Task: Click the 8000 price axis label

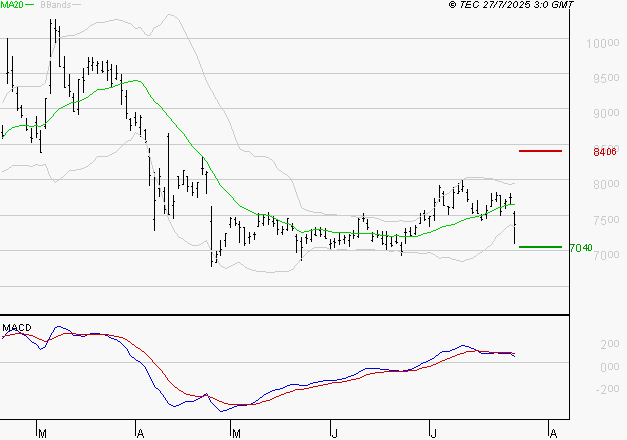Action: (601, 185)
